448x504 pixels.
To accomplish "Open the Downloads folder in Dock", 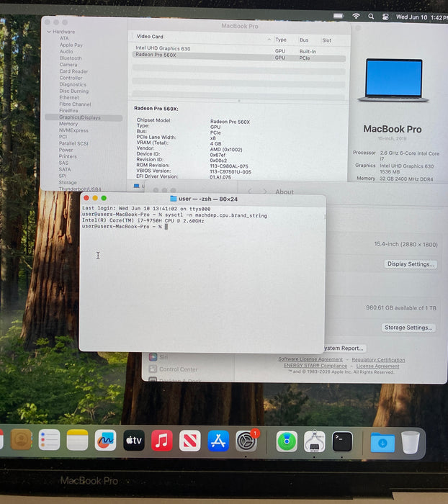I will pos(382,442).
